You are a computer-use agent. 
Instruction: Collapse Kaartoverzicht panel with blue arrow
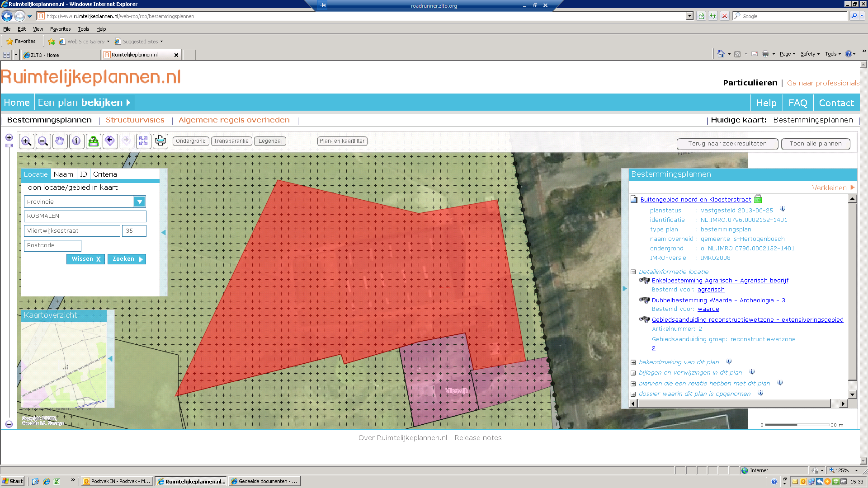tap(110, 358)
